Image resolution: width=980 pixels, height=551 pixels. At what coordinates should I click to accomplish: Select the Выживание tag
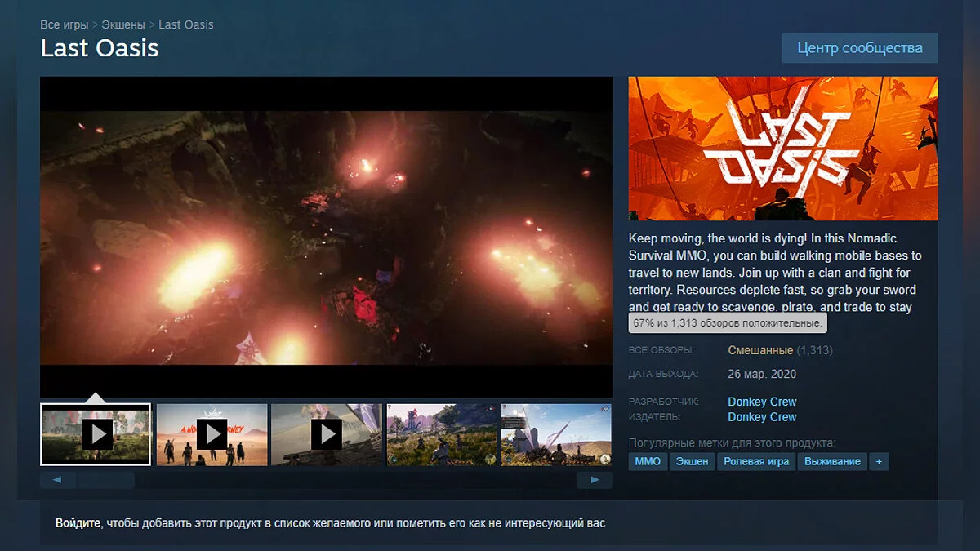(832, 461)
